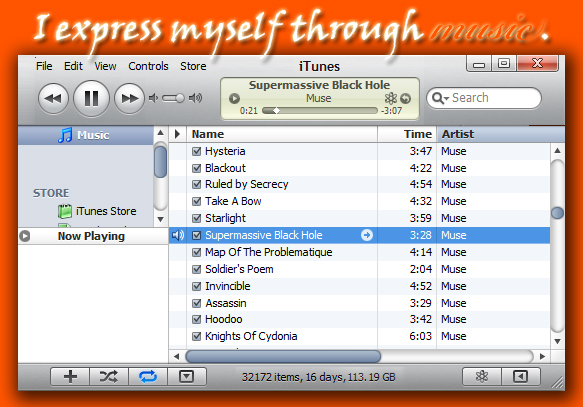Click the vertical scrollbar round thumb
This screenshot has height=407, width=583.
(x=557, y=213)
